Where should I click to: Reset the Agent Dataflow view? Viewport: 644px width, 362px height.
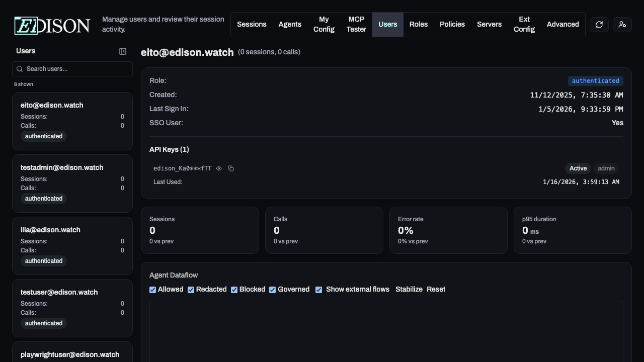[x=436, y=289]
